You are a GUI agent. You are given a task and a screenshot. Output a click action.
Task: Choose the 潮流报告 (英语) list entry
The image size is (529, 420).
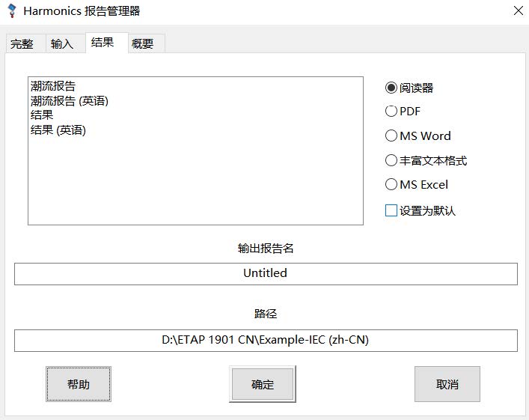pyautogui.click(x=70, y=101)
